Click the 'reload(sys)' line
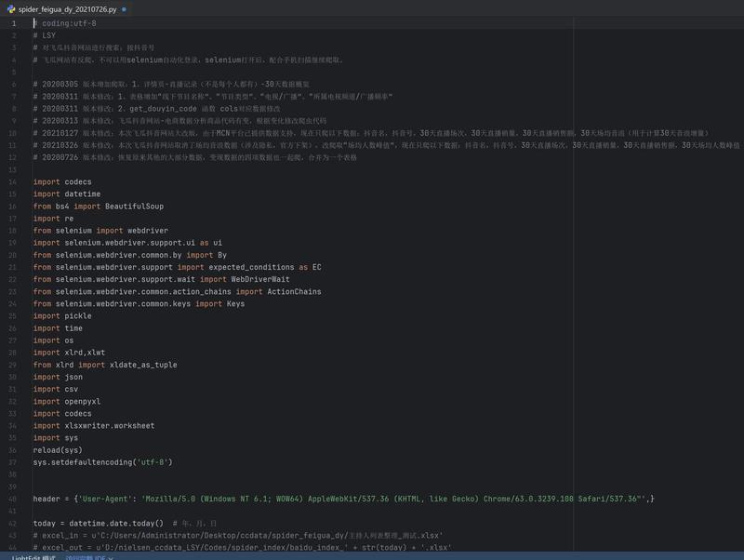The image size is (744, 560). 58,450
